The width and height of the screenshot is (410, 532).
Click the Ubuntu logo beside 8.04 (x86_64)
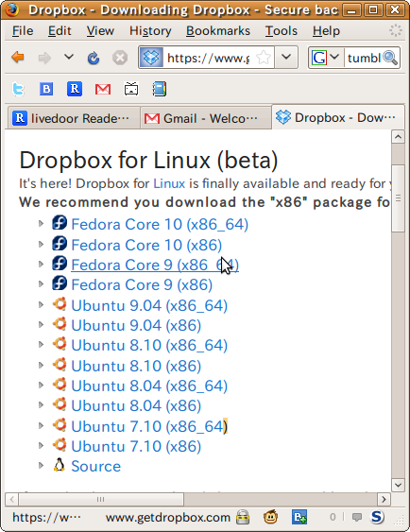pos(60,384)
